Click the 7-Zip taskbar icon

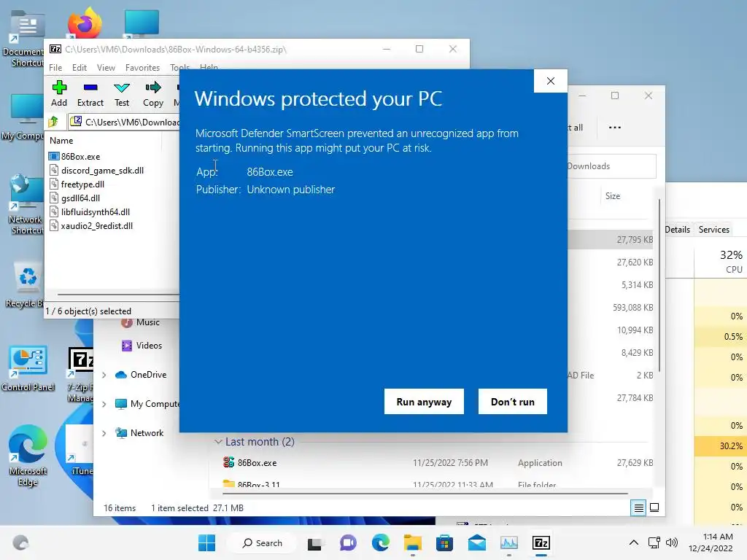(x=541, y=542)
